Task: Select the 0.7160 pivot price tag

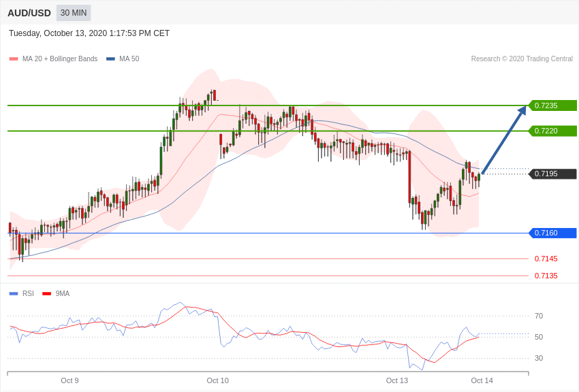Action: coord(553,233)
